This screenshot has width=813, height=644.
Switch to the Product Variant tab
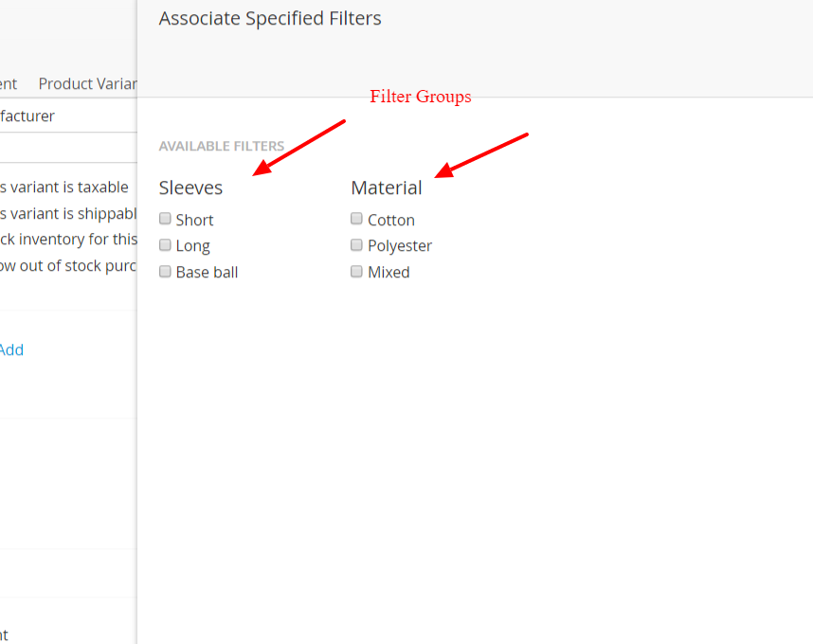click(87, 83)
